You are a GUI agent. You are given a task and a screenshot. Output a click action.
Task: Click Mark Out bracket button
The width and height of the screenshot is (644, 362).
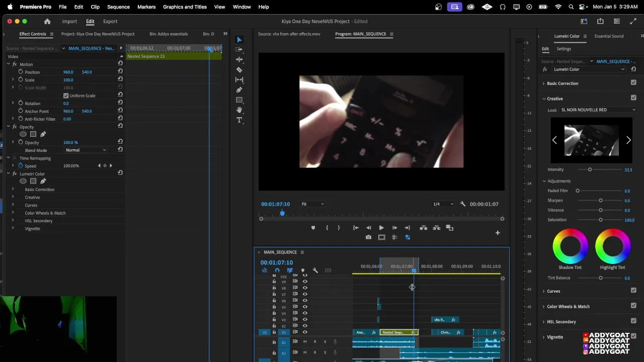click(339, 228)
